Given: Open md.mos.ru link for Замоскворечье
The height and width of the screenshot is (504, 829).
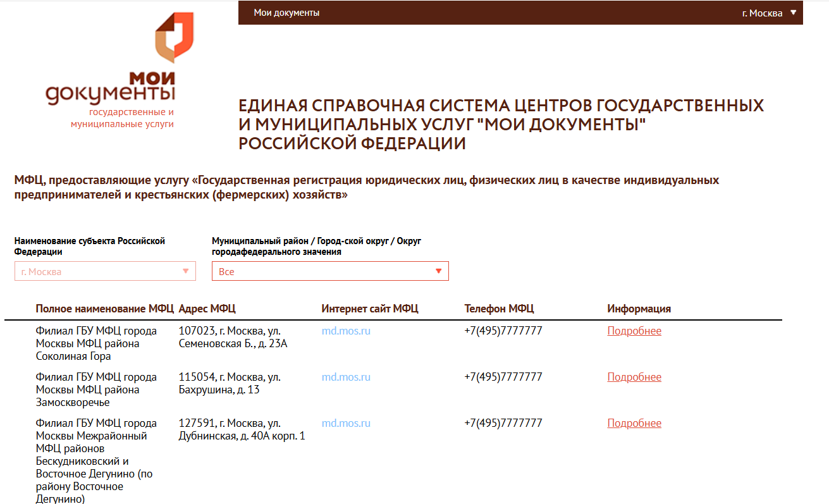Looking at the screenshot, I should 346,377.
